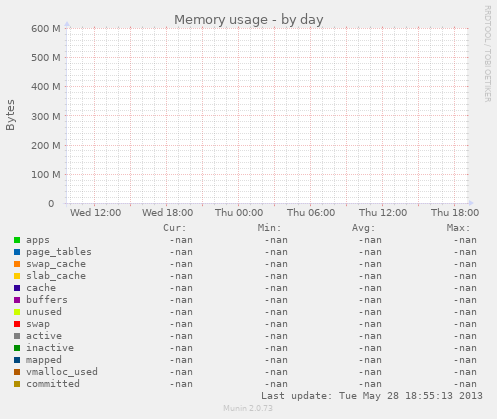Click the 'Max:' column header
Image resolution: width=497 pixels, height=419 pixels.
pyautogui.click(x=458, y=228)
